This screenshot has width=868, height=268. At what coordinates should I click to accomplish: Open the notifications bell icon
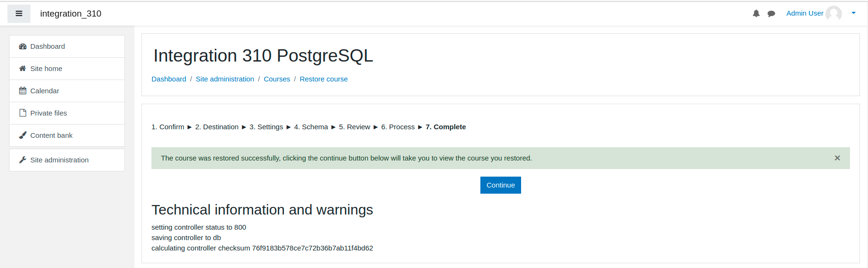(x=756, y=14)
